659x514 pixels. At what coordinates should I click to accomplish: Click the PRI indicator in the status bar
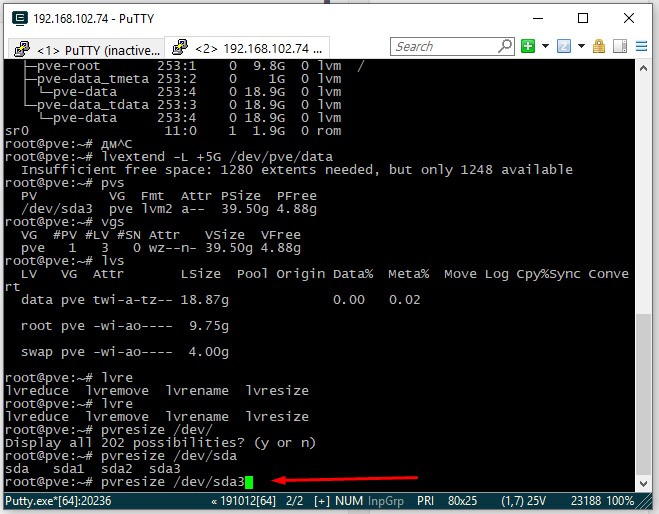(425, 501)
